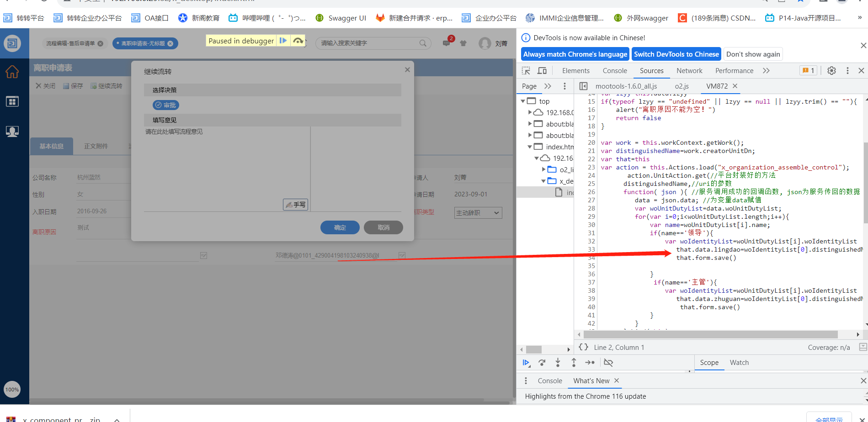This screenshot has width=868, height=422.
Task: Show more DevTools panel tabs
Action: (x=766, y=71)
